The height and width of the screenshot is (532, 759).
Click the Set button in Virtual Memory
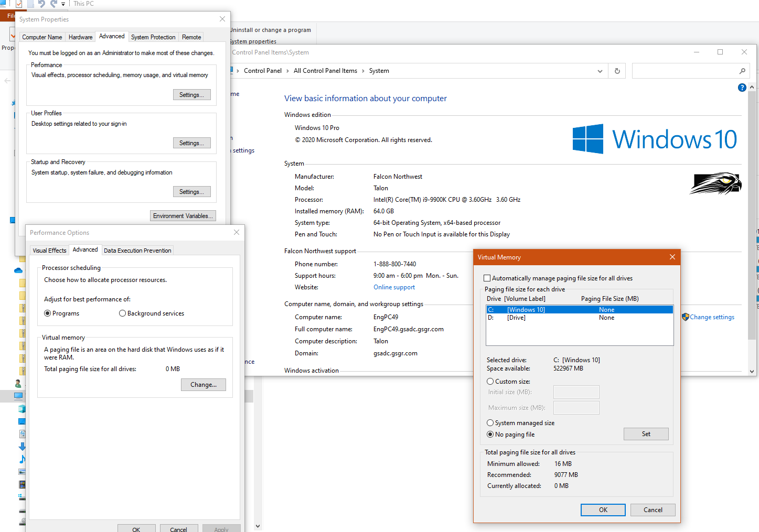[x=646, y=434]
